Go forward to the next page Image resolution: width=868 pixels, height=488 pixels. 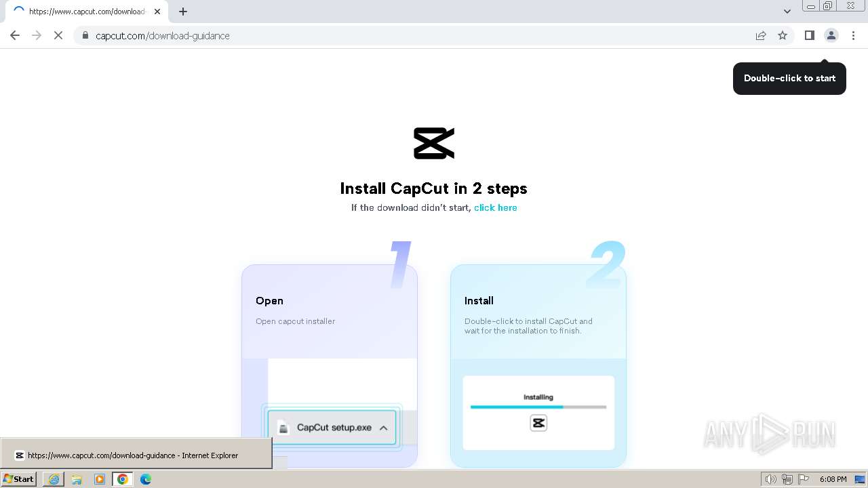pyautogui.click(x=37, y=35)
